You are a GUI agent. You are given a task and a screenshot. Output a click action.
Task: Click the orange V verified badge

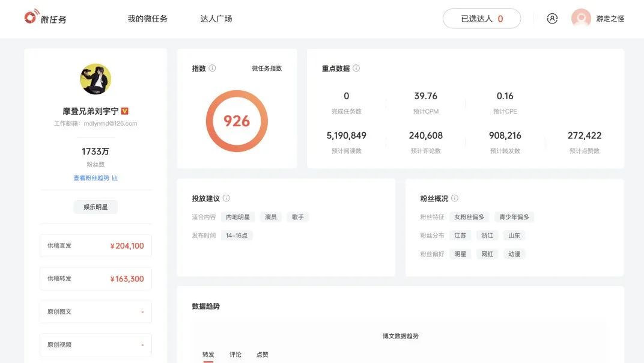[x=123, y=111]
